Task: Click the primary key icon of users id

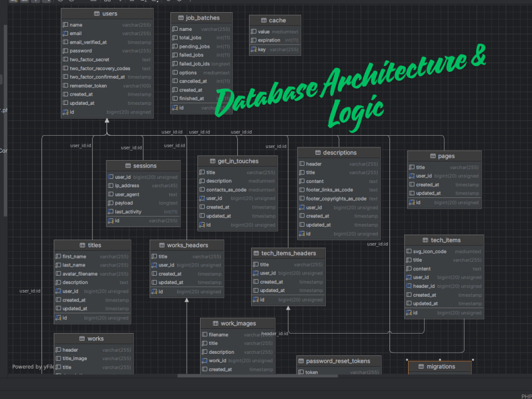Action: coord(65,112)
